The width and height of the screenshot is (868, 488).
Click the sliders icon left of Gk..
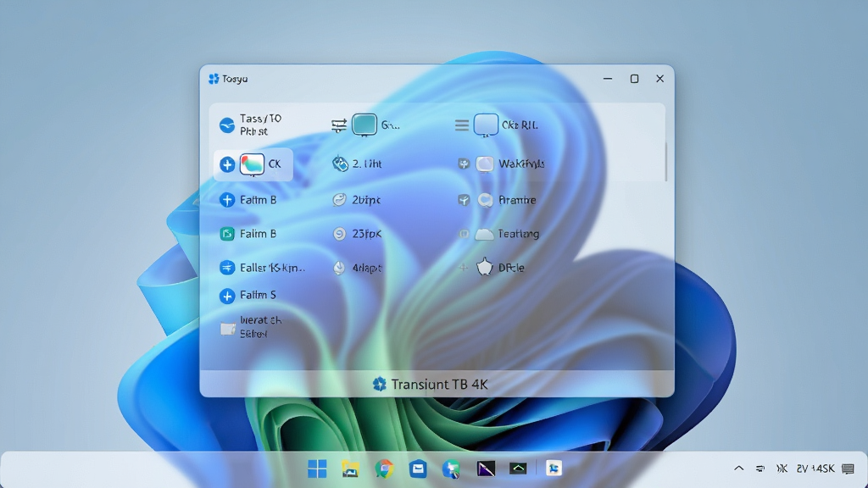(x=339, y=125)
